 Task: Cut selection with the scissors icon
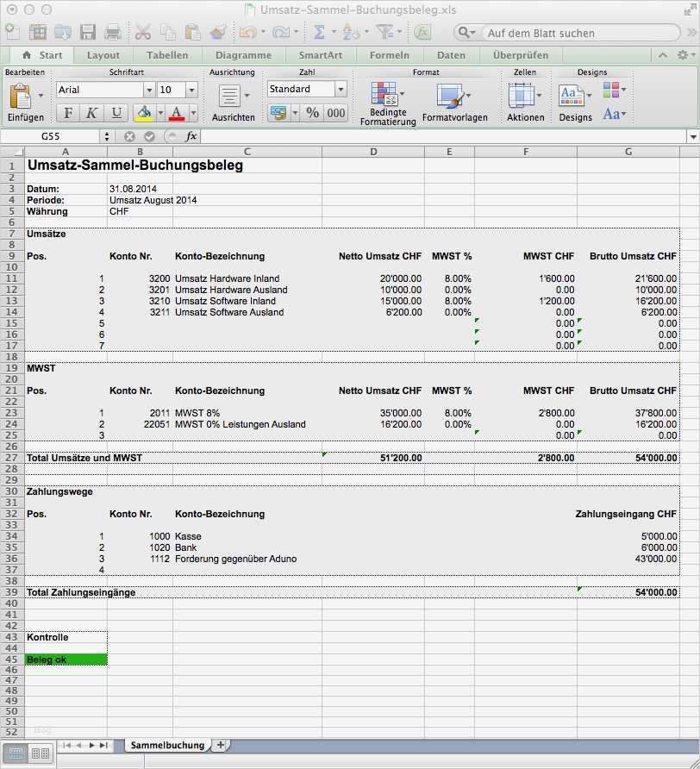pyautogui.click(x=143, y=33)
